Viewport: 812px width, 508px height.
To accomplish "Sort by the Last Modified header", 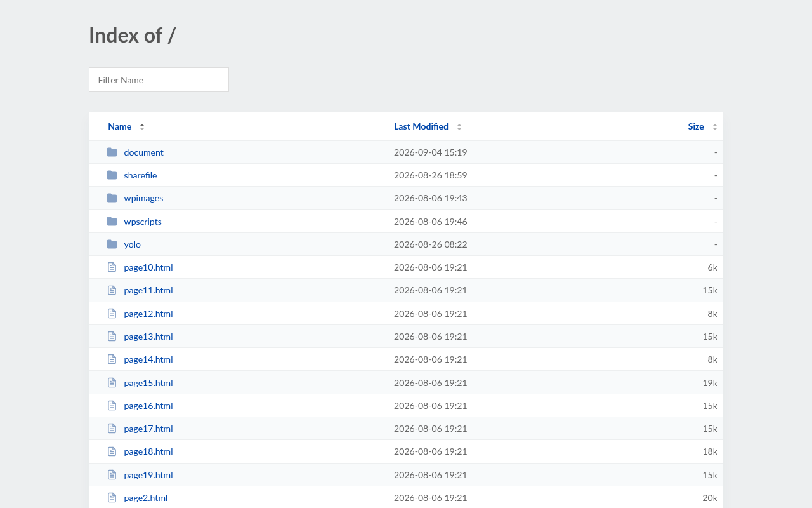I will click(421, 126).
